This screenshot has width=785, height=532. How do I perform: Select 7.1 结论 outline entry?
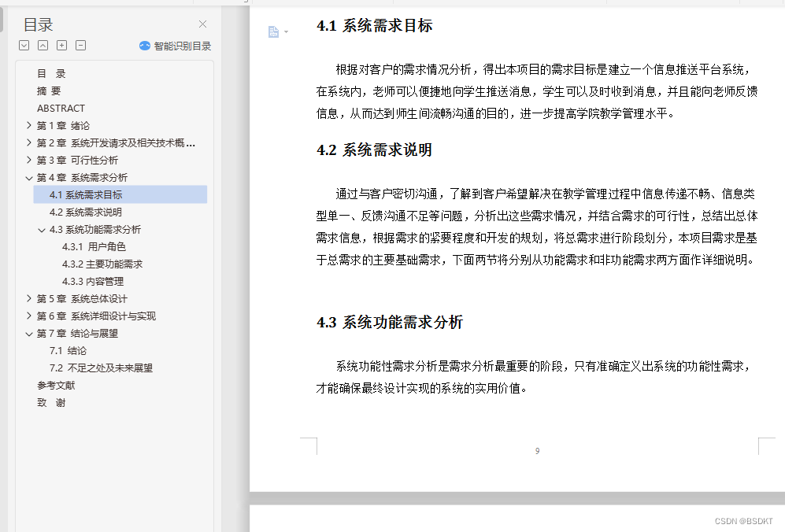click(x=68, y=351)
